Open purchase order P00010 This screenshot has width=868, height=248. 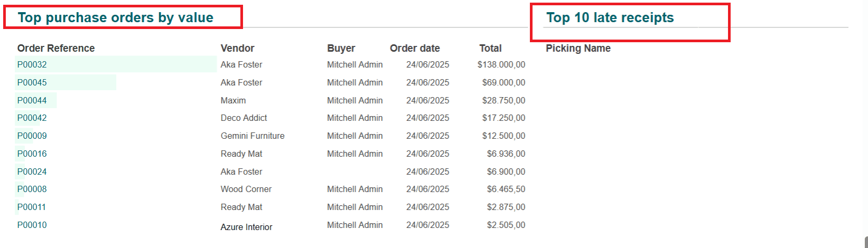point(32,225)
